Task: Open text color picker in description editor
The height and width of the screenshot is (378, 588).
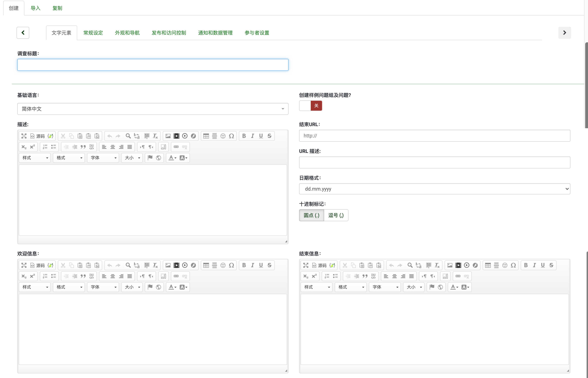Action: [x=172, y=158]
